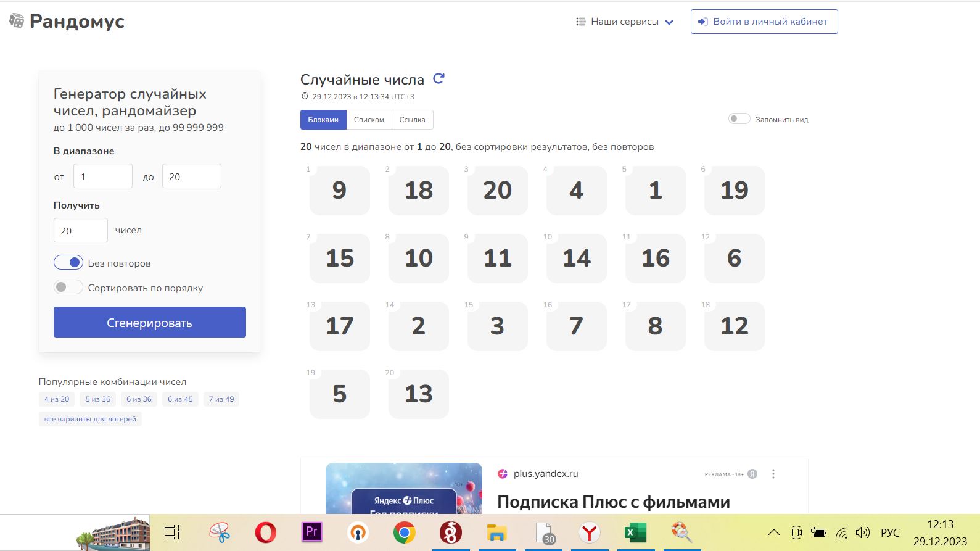Open the plus.yandex.ru ad link
This screenshot has height=551, width=980.
pyautogui.click(x=546, y=474)
